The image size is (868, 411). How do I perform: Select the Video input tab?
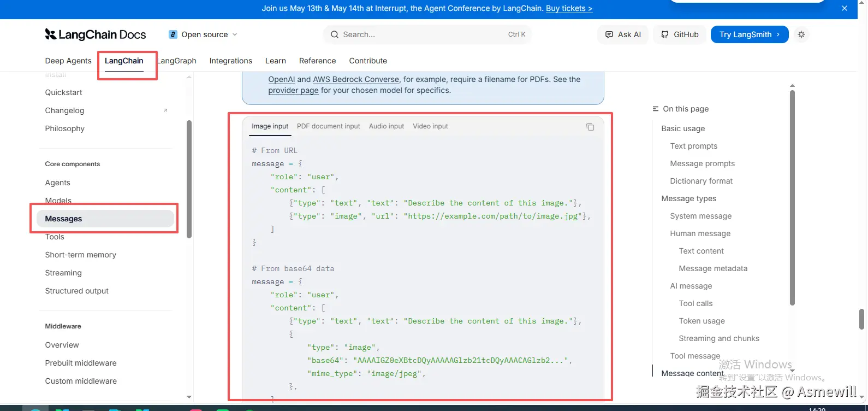coord(430,126)
